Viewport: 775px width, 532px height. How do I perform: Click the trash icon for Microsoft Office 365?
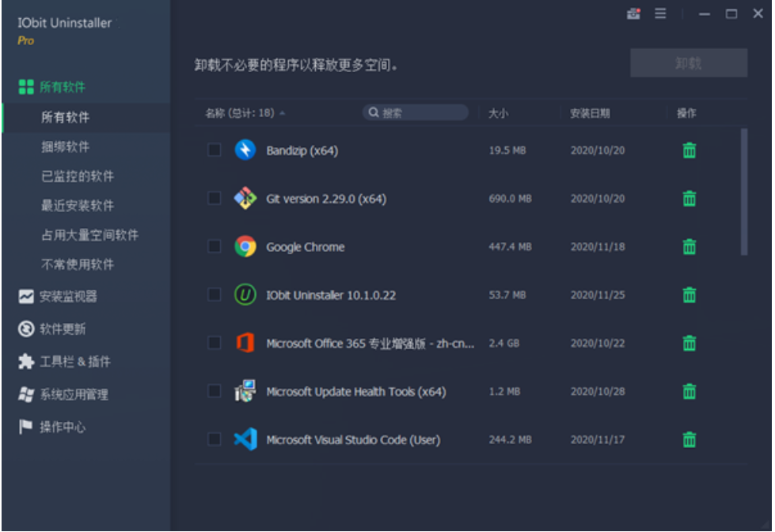pos(689,343)
